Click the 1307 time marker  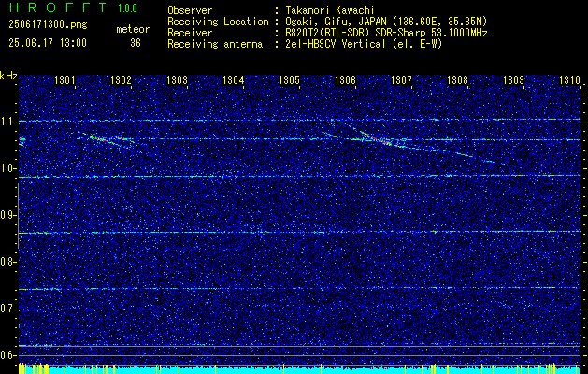pyautogui.click(x=402, y=79)
